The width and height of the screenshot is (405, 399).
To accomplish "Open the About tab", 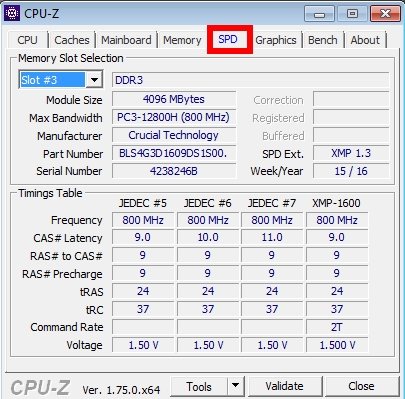I will pos(365,40).
